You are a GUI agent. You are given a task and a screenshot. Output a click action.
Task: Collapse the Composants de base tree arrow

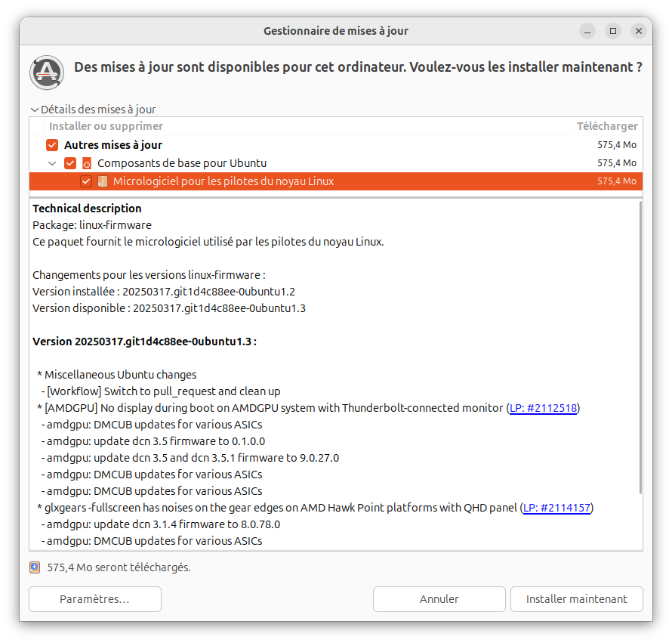click(x=52, y=163)
